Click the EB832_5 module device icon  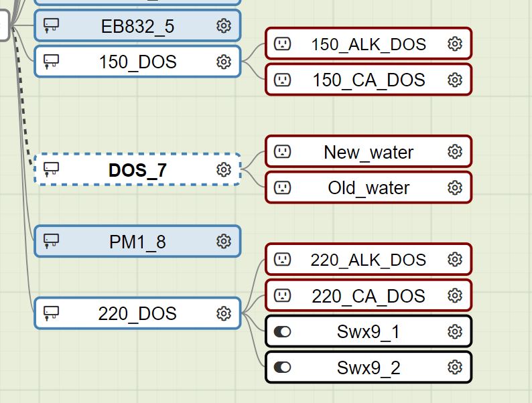coord(51,25)
